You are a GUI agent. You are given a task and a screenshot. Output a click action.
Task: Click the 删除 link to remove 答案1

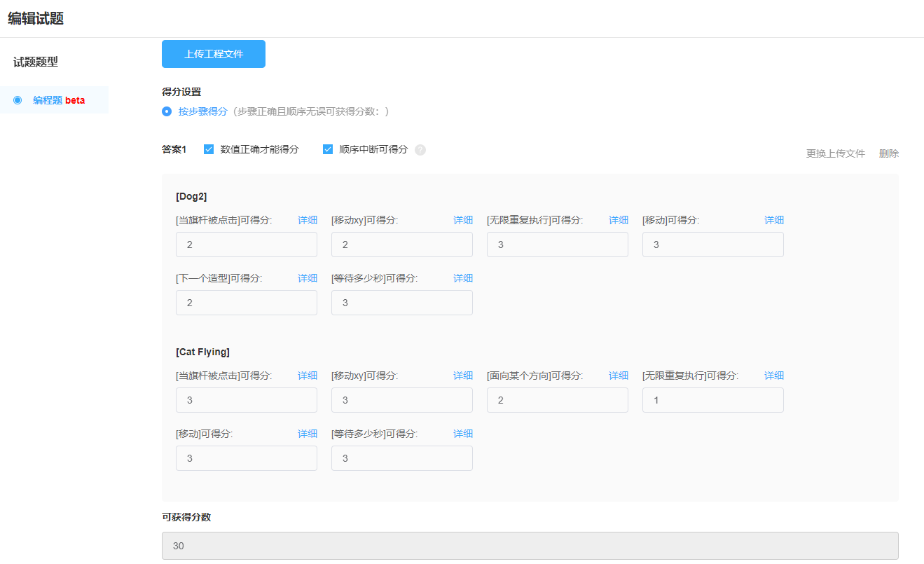point(888,153)
